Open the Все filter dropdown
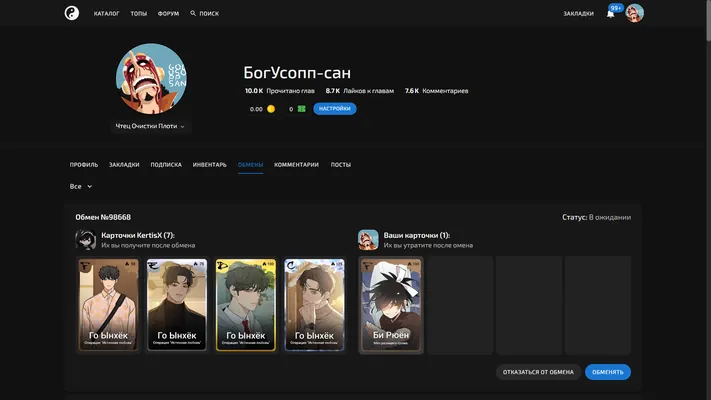711x400 pixels. [81, 186]
